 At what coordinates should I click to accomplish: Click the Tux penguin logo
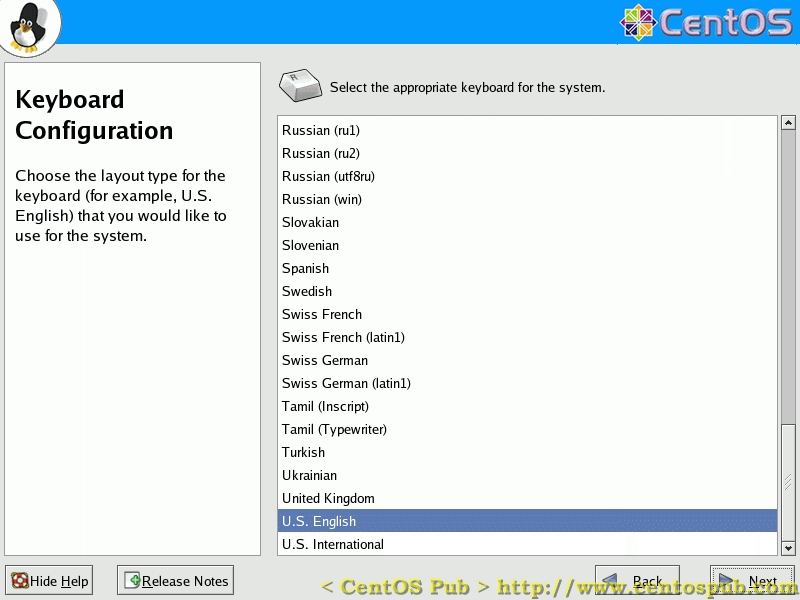pyautogui.click(x=28, y=27)
